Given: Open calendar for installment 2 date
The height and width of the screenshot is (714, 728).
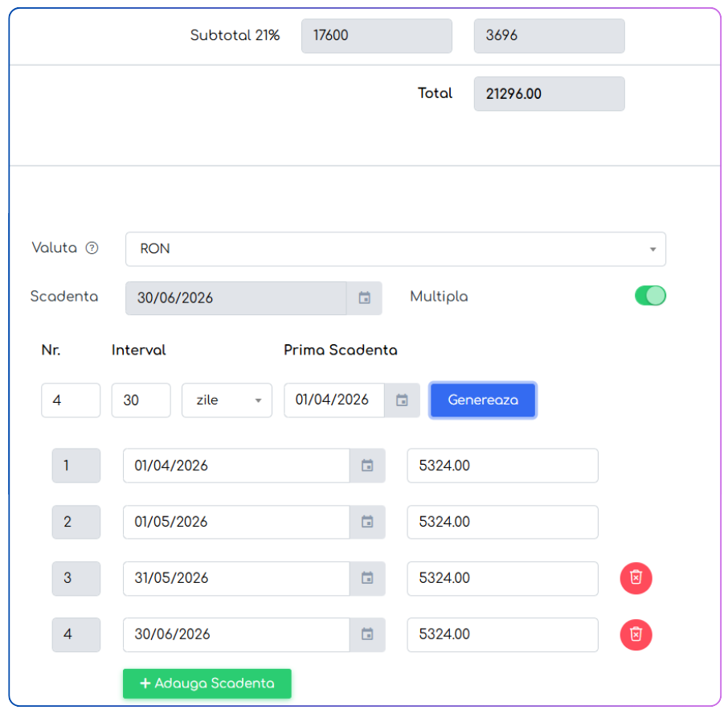Looking at the screenshot, I should click(367, 522).
